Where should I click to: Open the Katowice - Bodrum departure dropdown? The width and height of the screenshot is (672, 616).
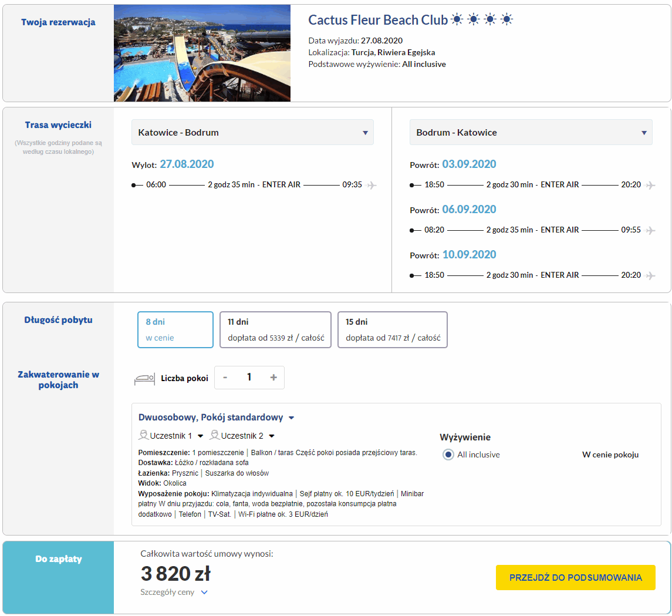[x=252, y=133]
